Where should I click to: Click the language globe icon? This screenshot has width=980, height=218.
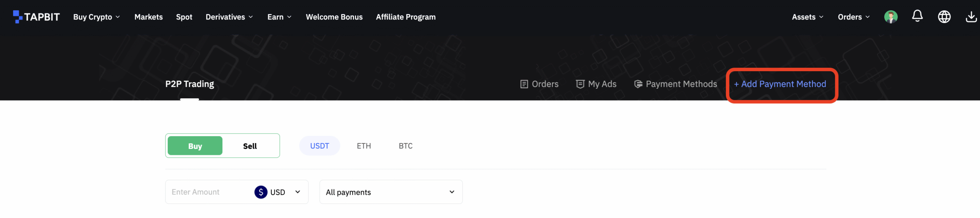click(x=944, y=17)
